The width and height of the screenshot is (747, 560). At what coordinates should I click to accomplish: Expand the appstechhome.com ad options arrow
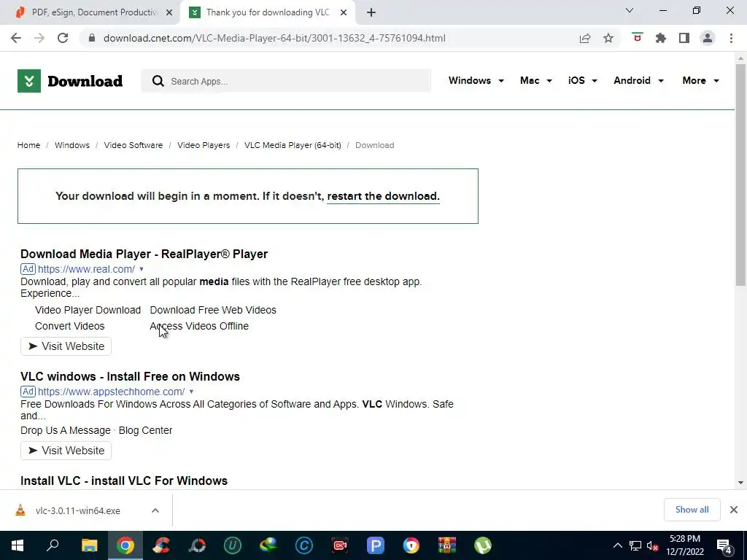pyautogui.click(x=192, y=392)
